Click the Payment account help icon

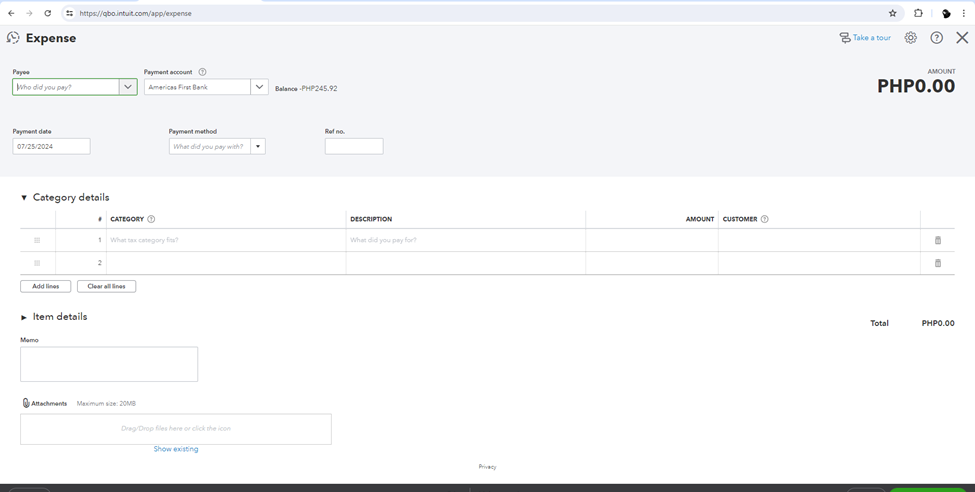[202, 72]
